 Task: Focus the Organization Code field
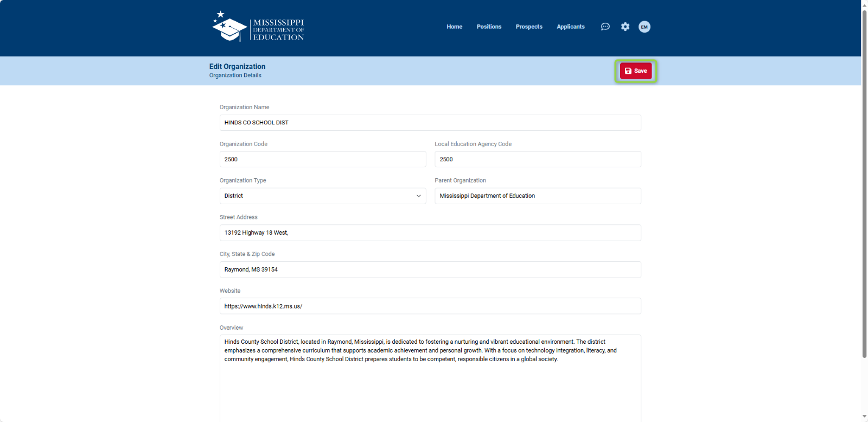coord(323,159)
